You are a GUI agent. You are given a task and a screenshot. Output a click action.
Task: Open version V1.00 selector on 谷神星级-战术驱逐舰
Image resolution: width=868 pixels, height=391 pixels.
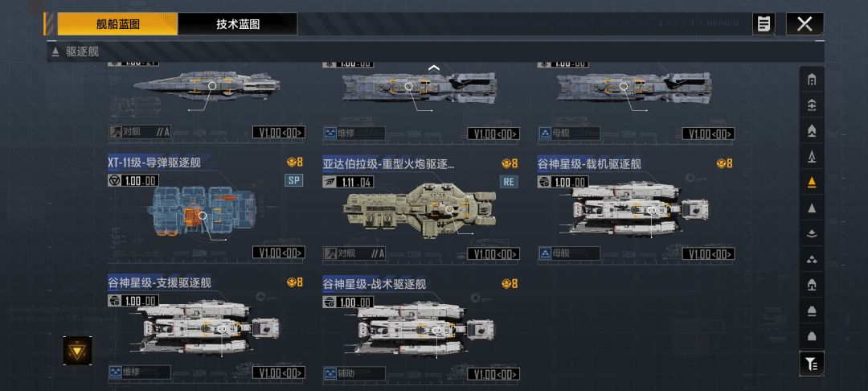pos(493,374)
